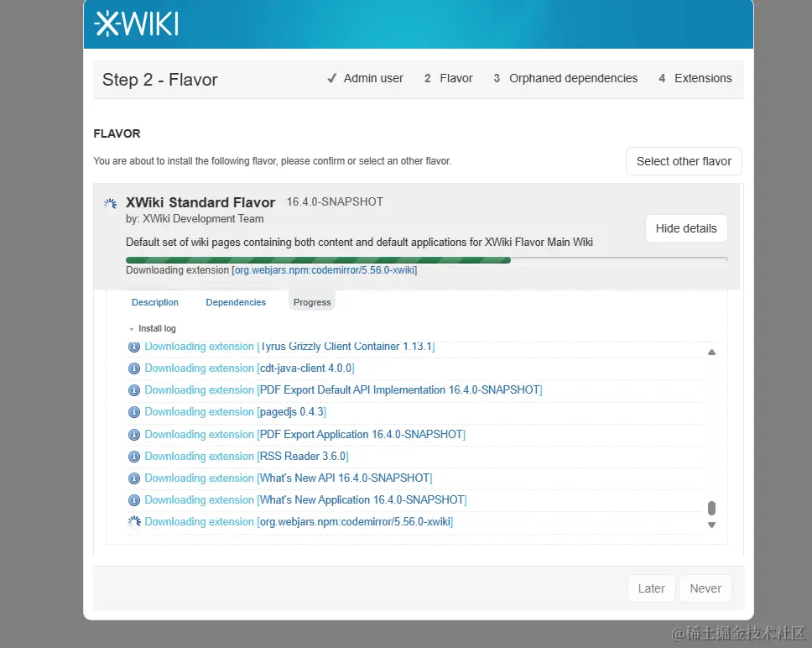Click info icon of RSS Reader 3.6.0 row
This screenshot has height=648, width=812.
point(134,457)
